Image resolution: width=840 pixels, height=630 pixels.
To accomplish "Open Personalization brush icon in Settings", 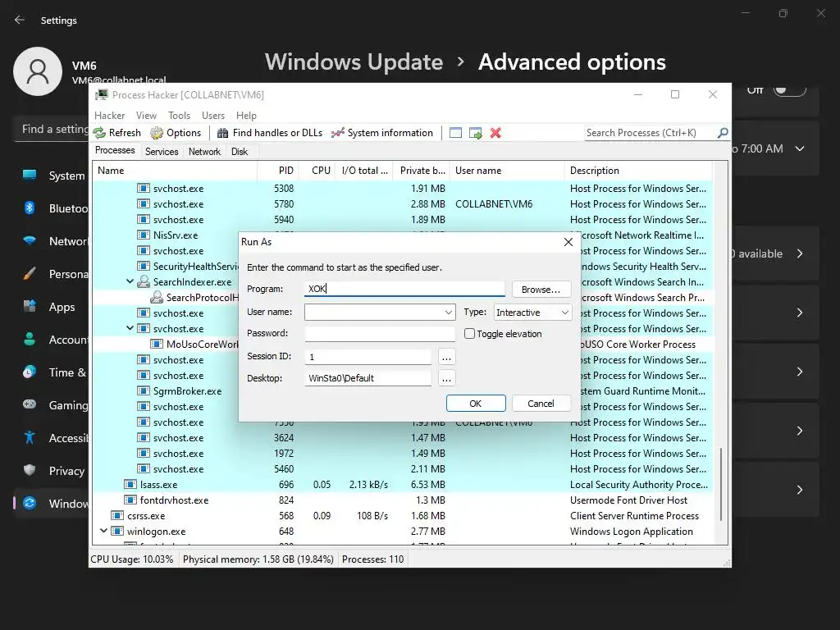I will pos(30,274).
